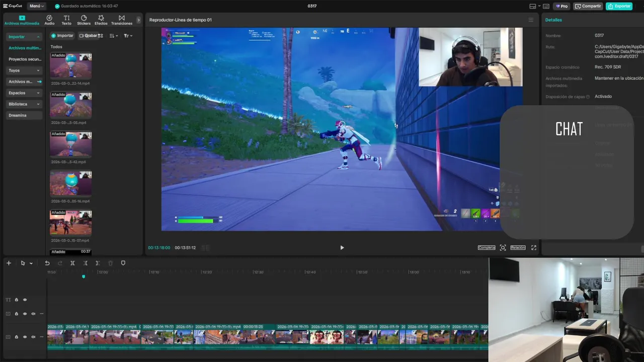Add a timeline marker shield icon
The height and width of the screenshot is (362, 644).
tap(123, 263)
